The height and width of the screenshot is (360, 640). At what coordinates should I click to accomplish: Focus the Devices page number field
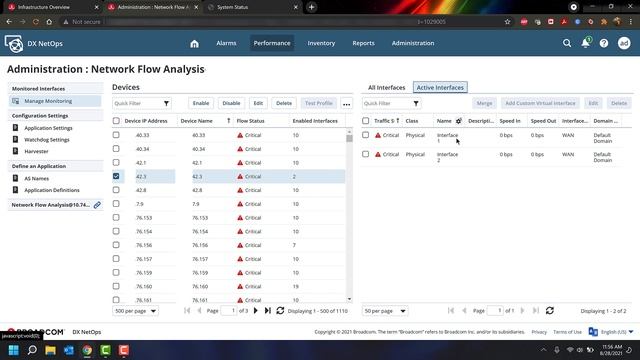(x=229, y=311)
